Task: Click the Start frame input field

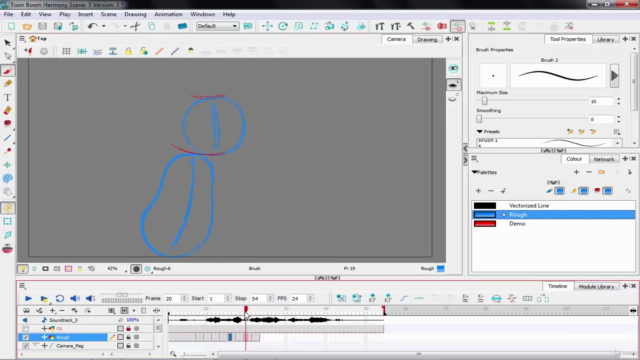Action: point(216,299)
